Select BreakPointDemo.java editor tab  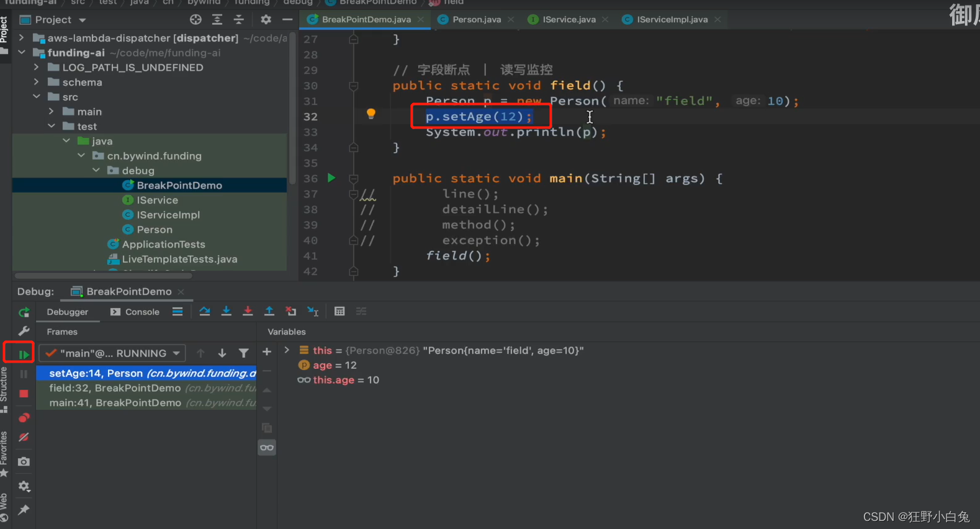[366, 20]
